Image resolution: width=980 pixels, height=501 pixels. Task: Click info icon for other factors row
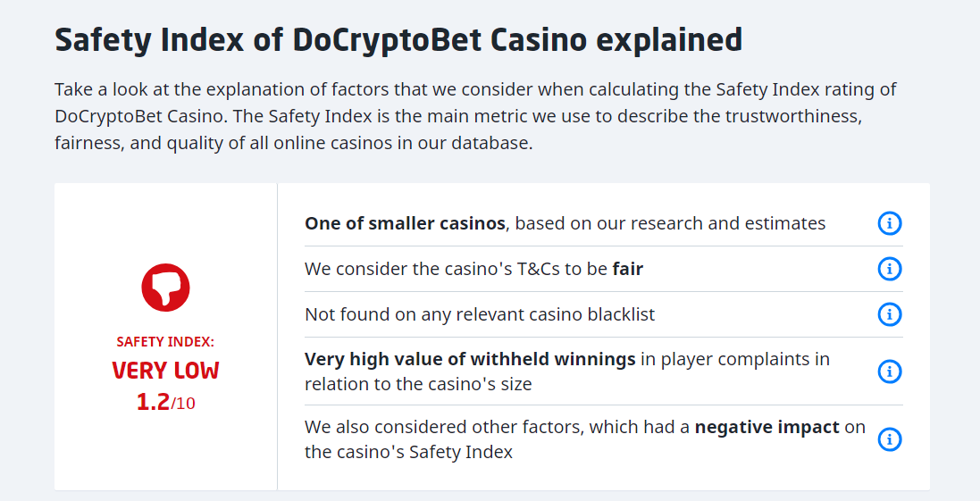pos(889,439)
